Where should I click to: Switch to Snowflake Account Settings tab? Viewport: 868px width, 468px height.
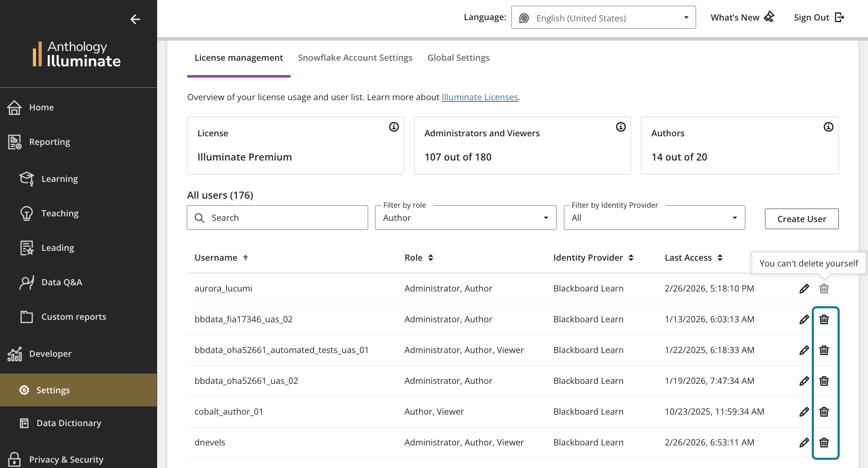click(355, 58)
